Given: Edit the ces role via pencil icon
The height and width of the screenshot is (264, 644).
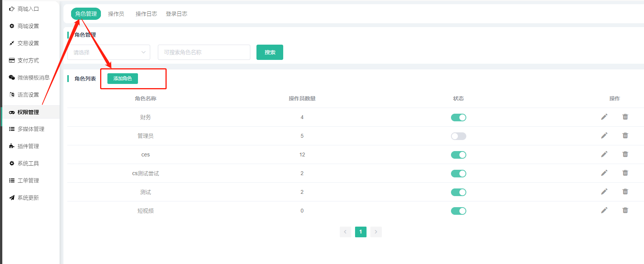Looking at the screenshot, I should coord(604,155).
